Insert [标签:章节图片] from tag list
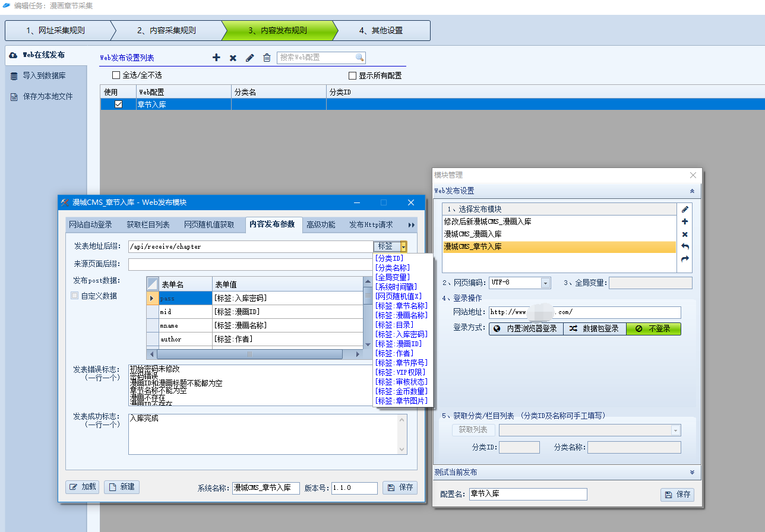Screen dimensions: 765x532 click(401, 401)
